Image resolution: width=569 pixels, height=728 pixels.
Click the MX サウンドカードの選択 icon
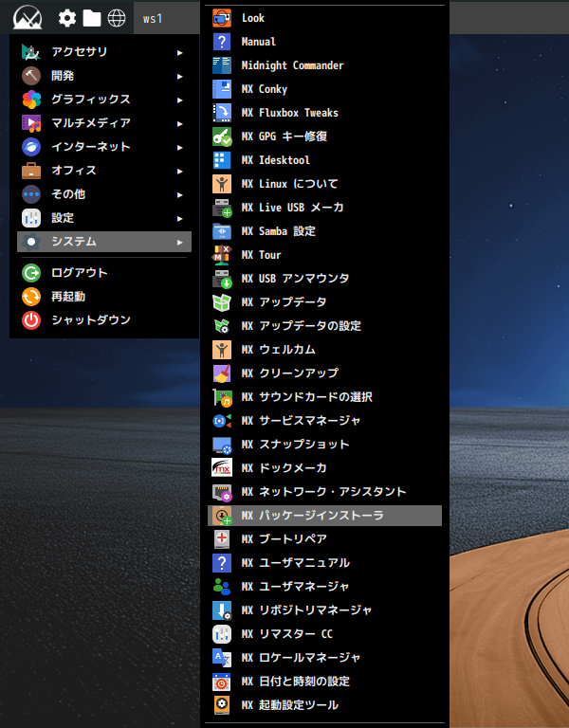tap(222, 397)
